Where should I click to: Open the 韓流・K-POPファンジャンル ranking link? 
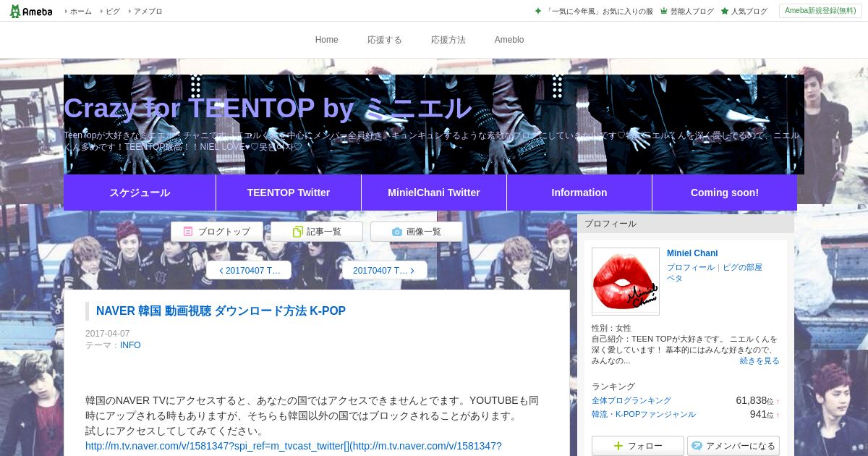tap(644, 414)
